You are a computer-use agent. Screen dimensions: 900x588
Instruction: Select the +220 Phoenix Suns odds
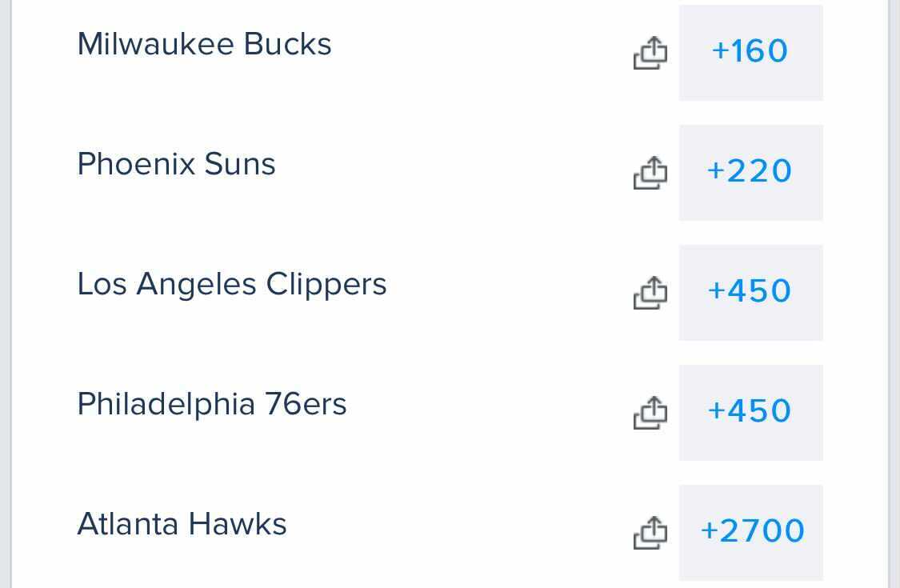point(750,173)
